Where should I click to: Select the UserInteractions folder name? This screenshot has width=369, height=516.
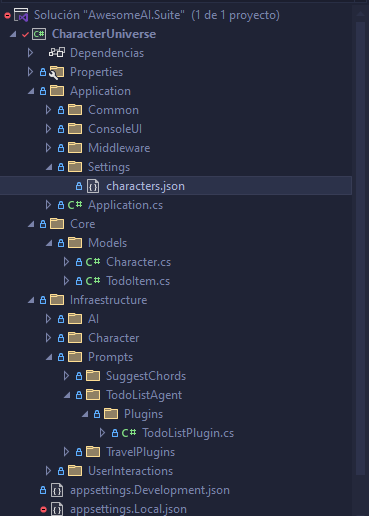[130, 471]
